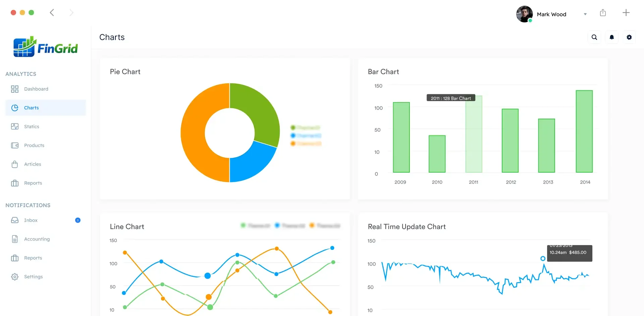Toggle the blue line chart legend item
Image resolution: width=644 pixels, height=316 pixels.
pos(290,226)
